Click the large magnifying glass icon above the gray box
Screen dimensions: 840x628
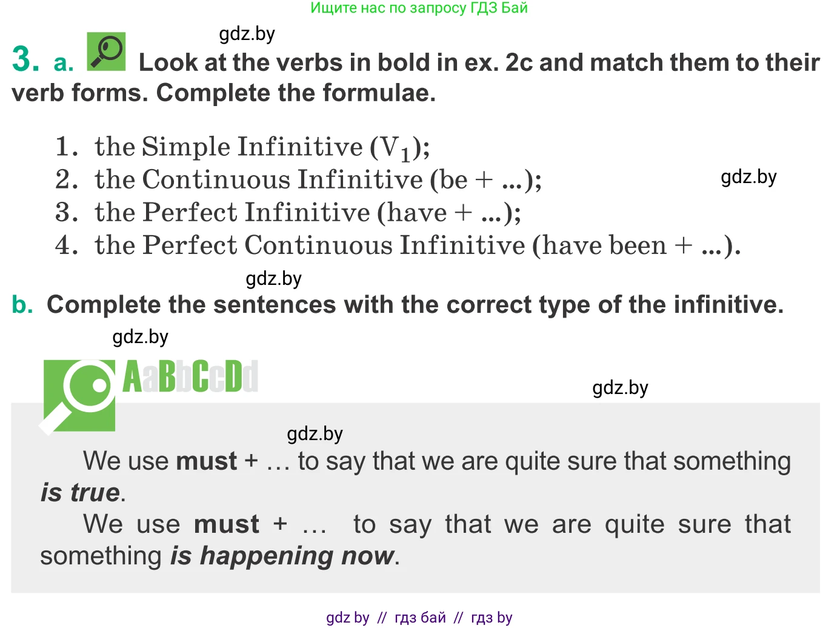coord(79,395)
